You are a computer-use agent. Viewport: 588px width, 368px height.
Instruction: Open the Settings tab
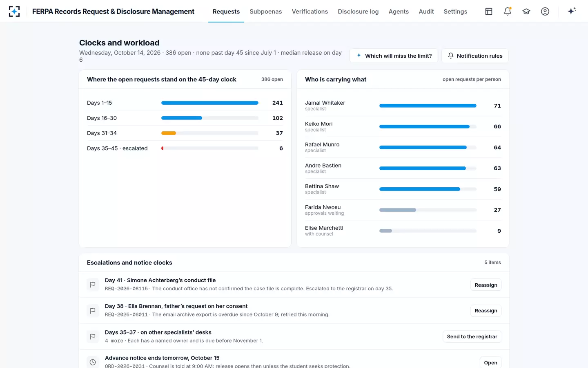[x=455, y=11]
